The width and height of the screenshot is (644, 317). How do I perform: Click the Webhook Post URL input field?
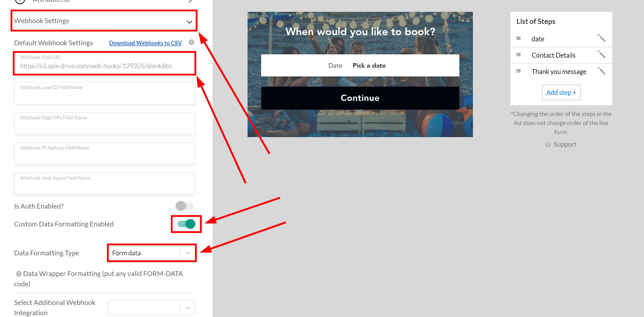(104, 66)
